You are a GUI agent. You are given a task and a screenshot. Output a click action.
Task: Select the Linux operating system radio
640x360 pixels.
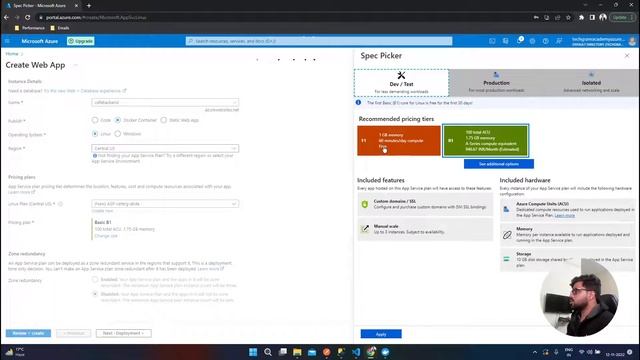pos(95,134)
